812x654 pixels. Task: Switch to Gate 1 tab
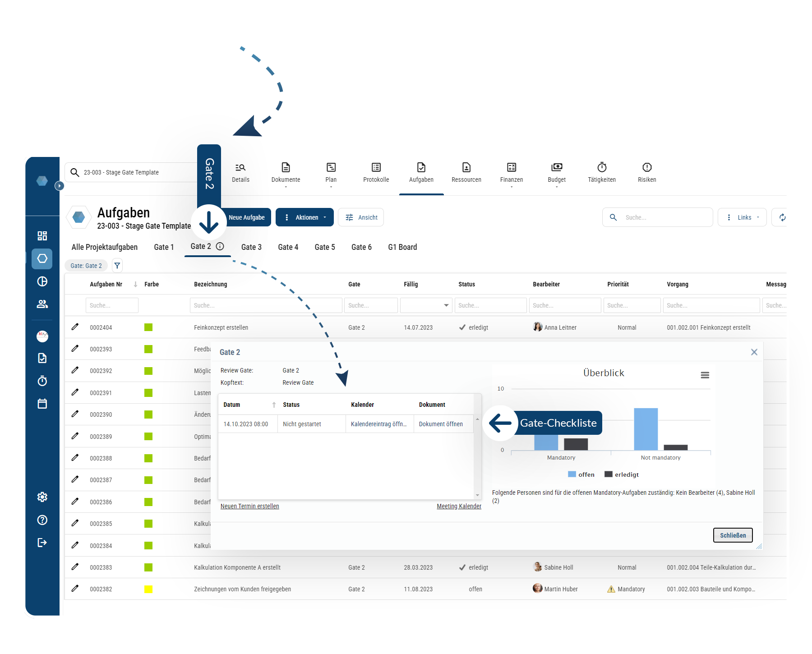coord(164,247)
